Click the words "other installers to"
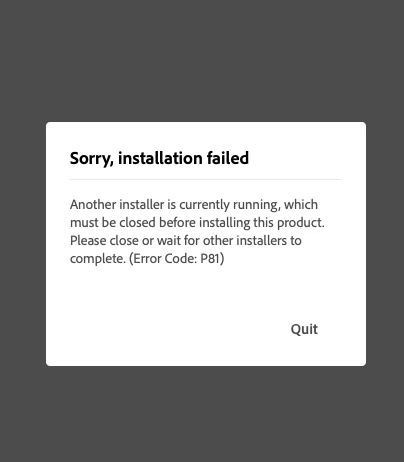The width and height of the screenshot is (404, 462). coord(252,240)
